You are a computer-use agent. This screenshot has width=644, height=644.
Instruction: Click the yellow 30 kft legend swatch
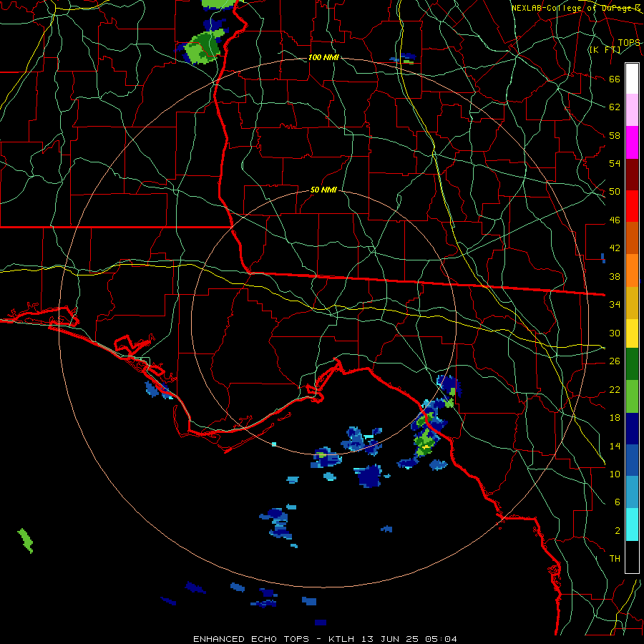point(632,333)
